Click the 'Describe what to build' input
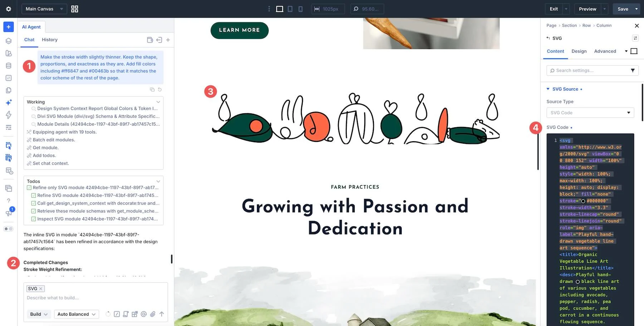This screenshot has height=326, width=644. point(96,298)
